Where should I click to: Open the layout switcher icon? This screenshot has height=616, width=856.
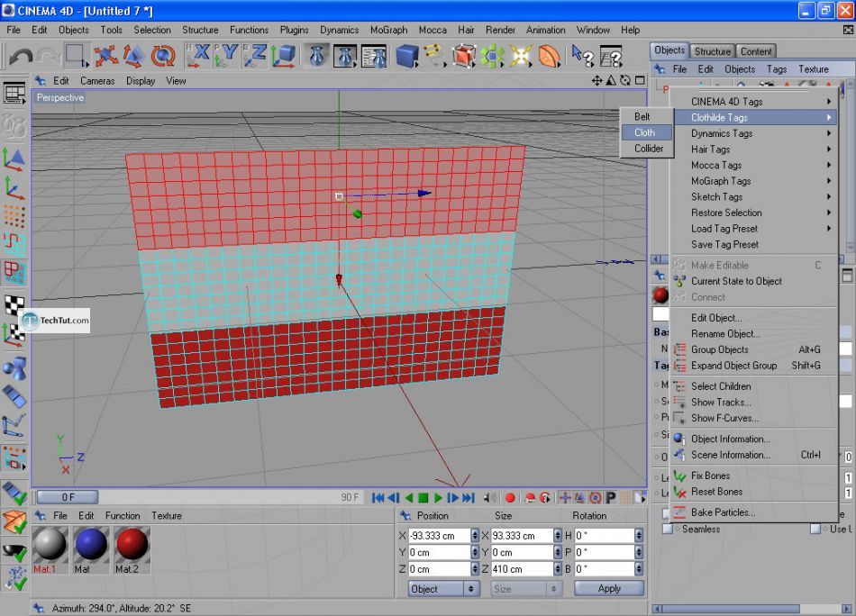[x=14, y=94]
